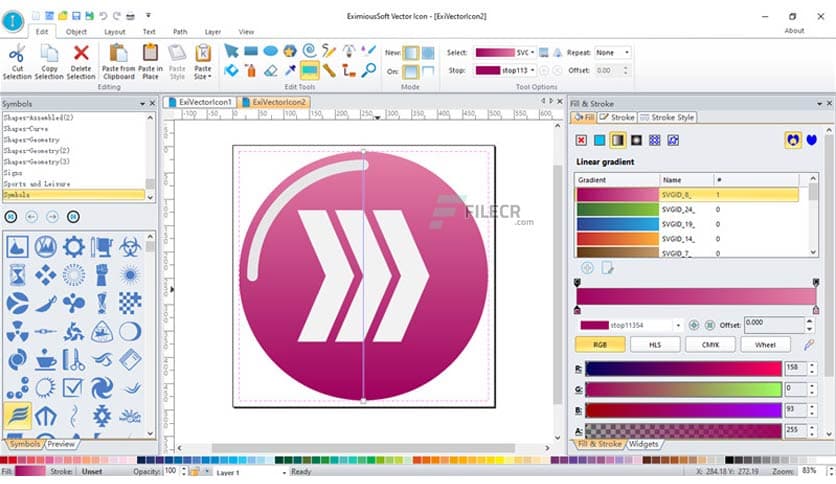Toggle On stroke gradient mode button
The image size is (836, 484).
428,71
